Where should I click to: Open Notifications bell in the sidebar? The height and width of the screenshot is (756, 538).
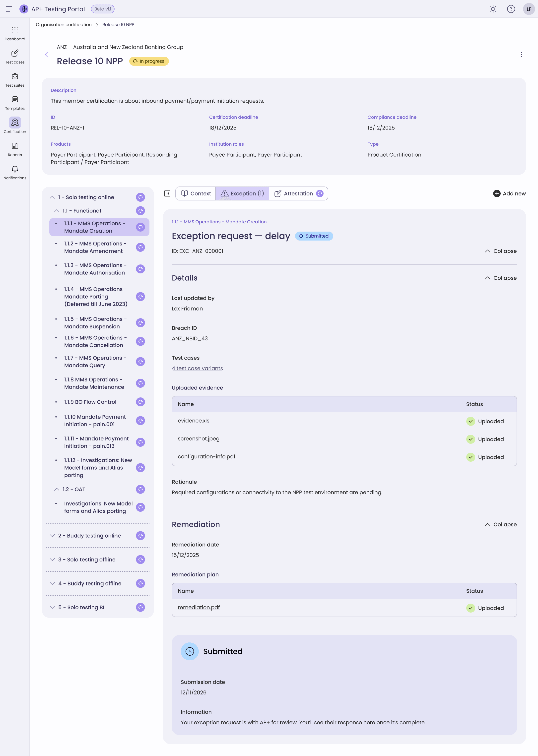(15, 173)
